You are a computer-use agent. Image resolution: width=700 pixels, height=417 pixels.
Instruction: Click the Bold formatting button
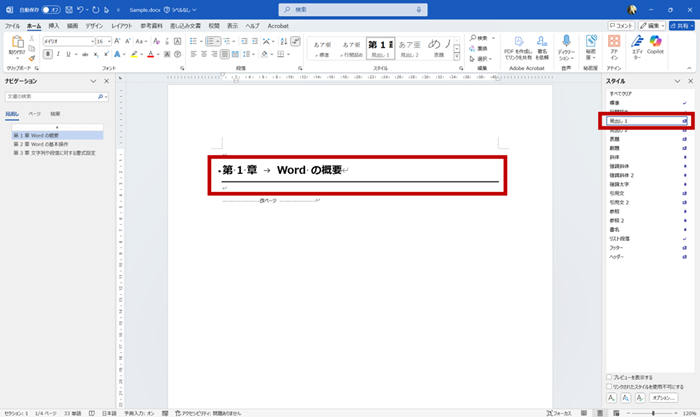pyautogui.click(x=47, y=54)
